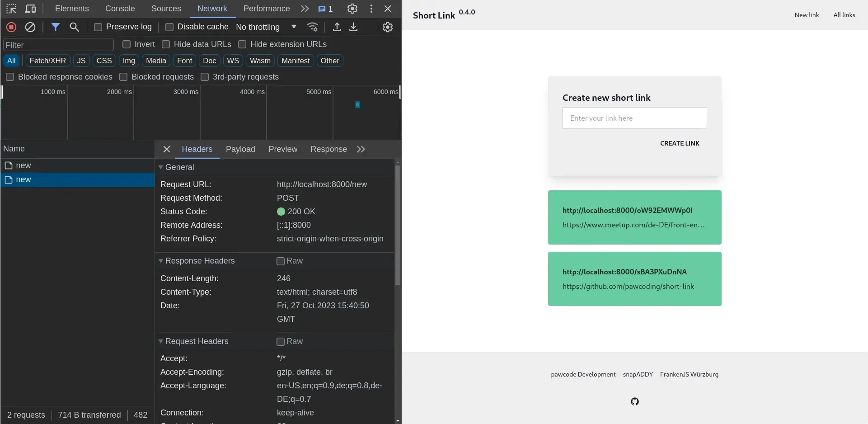The image size is (868, 424).
Task: Toggle Raw view for Response Headers
Action: point(281,261)
